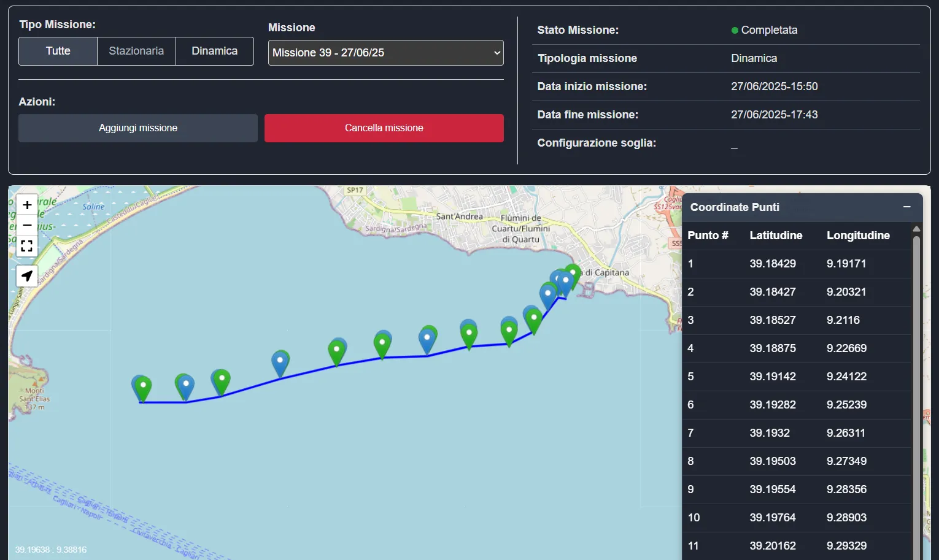Click the Latitudine column header
Screen dimensions: 939x560
coord(776,236)
